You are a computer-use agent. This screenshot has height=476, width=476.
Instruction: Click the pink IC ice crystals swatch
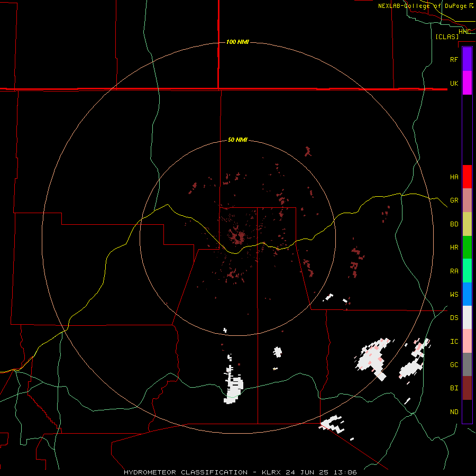[x=467, y=341]
